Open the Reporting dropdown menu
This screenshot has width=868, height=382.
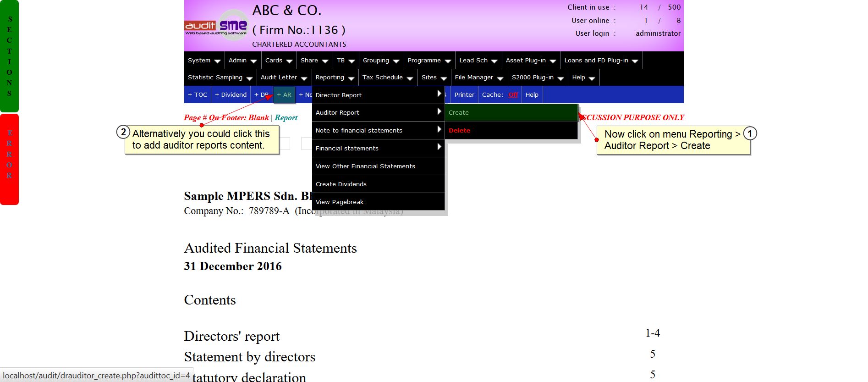(335, 78)
